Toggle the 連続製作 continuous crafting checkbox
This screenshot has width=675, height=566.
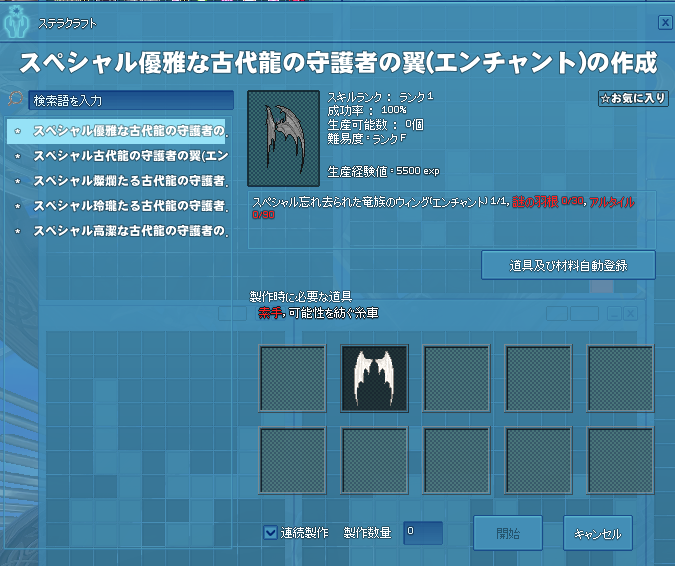pyautogui.click(x=270, y=533)
